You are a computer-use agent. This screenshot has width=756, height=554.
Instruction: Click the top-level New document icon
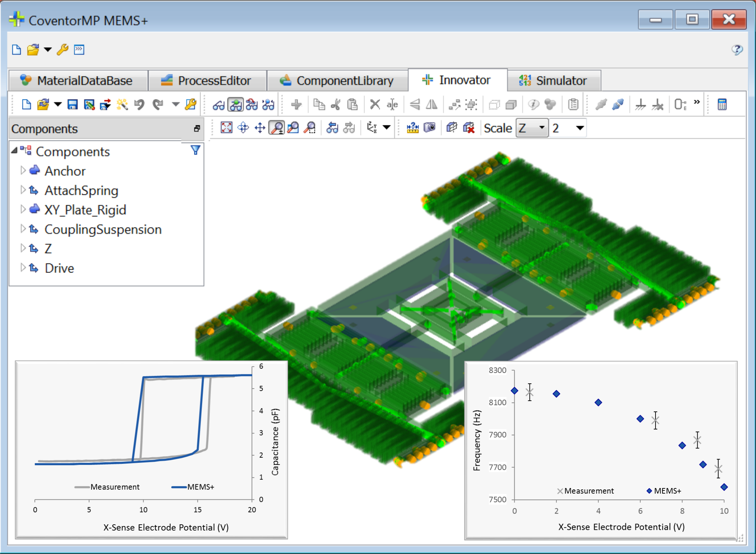[17, 50]
